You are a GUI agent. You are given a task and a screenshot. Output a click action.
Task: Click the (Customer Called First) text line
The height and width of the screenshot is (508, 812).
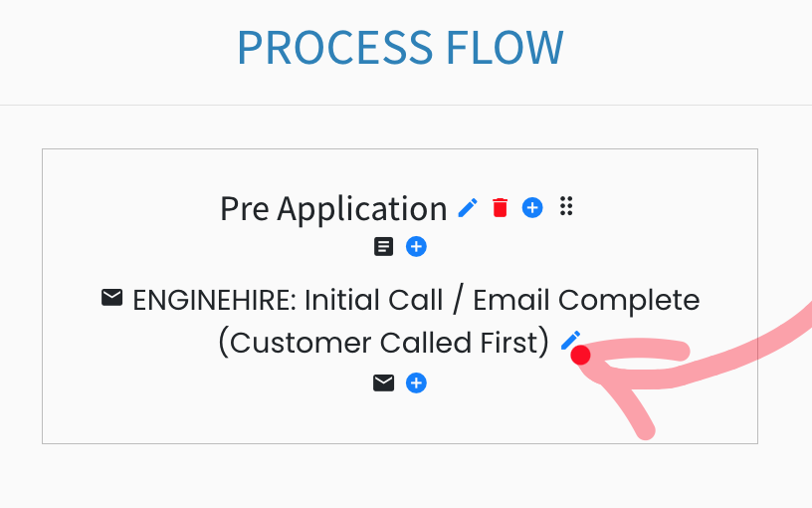[x=383, y=343]
